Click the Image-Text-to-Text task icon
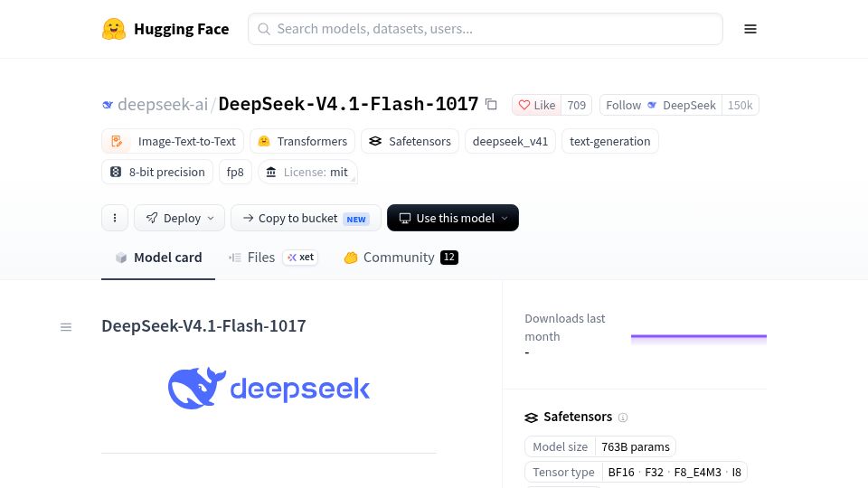 [x=117, y=141]
